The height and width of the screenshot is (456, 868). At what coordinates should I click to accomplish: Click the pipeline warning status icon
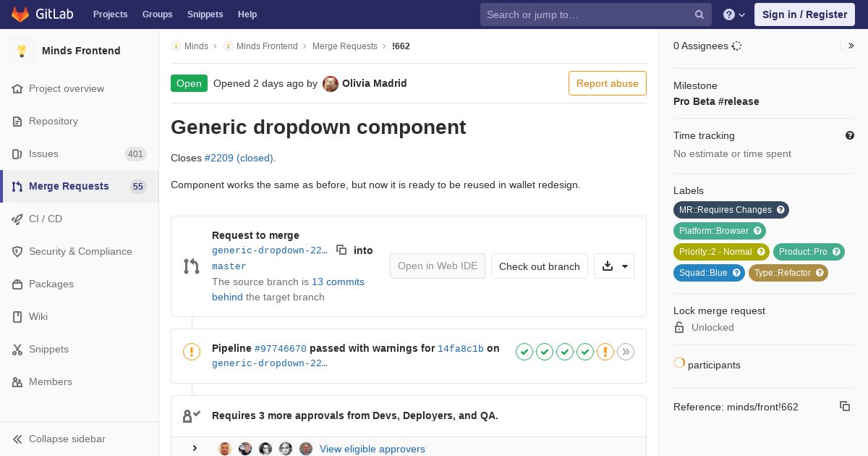point(191,352)
